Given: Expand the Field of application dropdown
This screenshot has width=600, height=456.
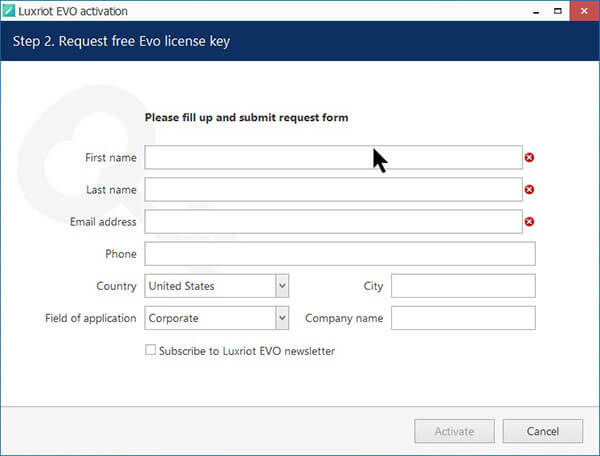Looking at the screenshot, I should 282,318.
